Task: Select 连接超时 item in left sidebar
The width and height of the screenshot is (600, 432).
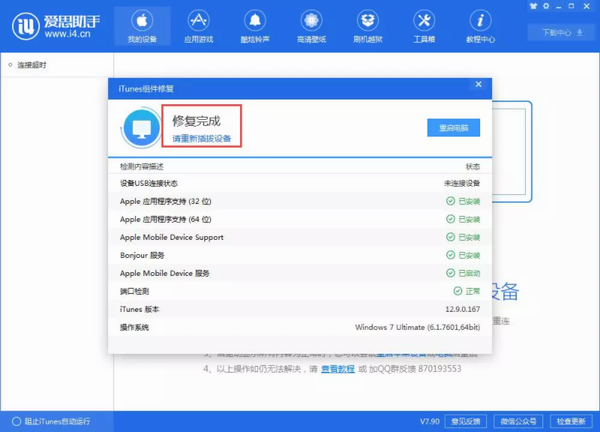Action: 32,65
